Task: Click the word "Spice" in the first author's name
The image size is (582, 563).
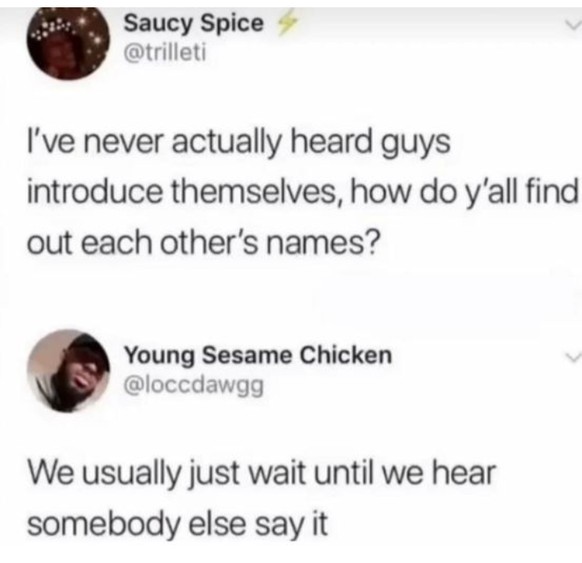Action: [232, 24]
